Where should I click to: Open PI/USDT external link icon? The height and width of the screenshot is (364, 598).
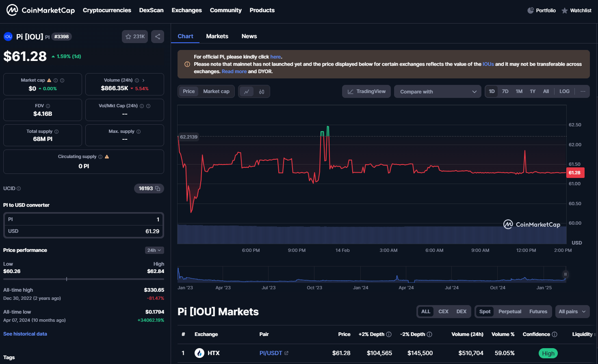point(286,353)
